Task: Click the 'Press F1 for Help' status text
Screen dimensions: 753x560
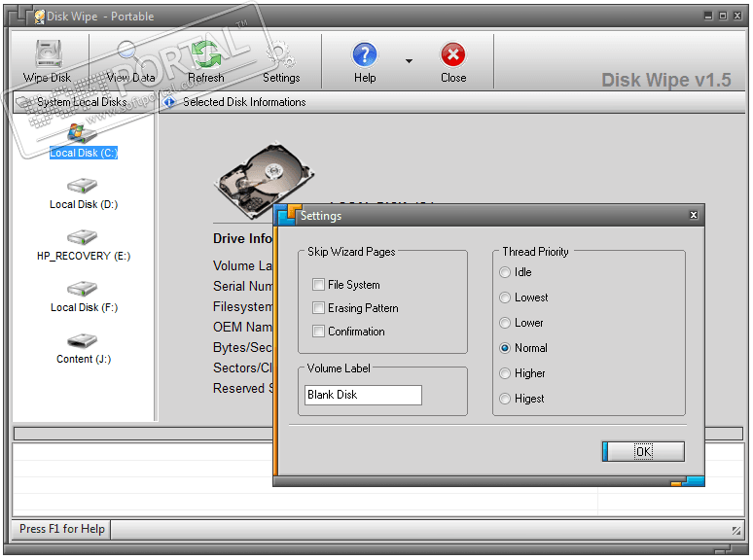Action: tap(62, 529)
